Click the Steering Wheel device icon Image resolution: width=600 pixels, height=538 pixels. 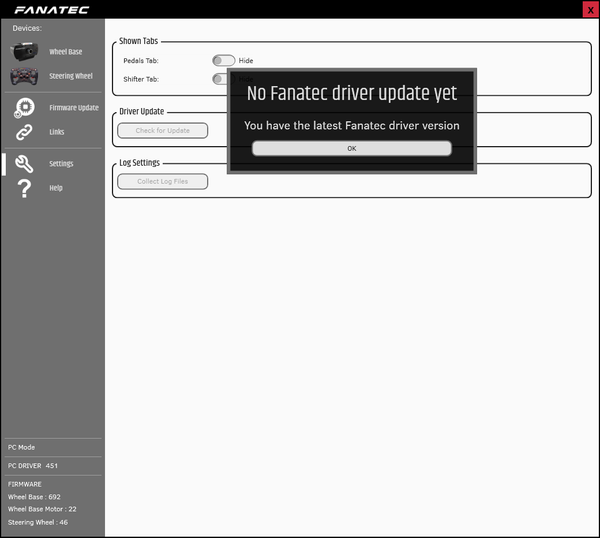[24, 76]
